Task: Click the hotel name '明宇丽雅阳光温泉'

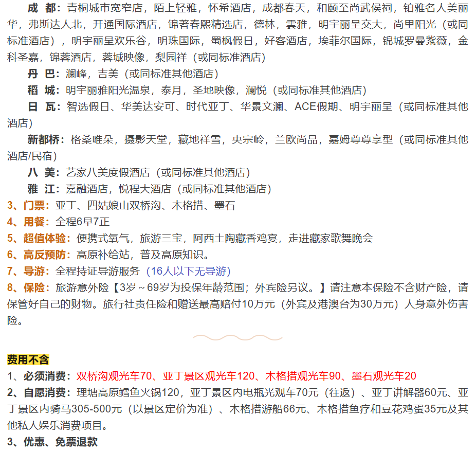Action: [x=108, y=90]
